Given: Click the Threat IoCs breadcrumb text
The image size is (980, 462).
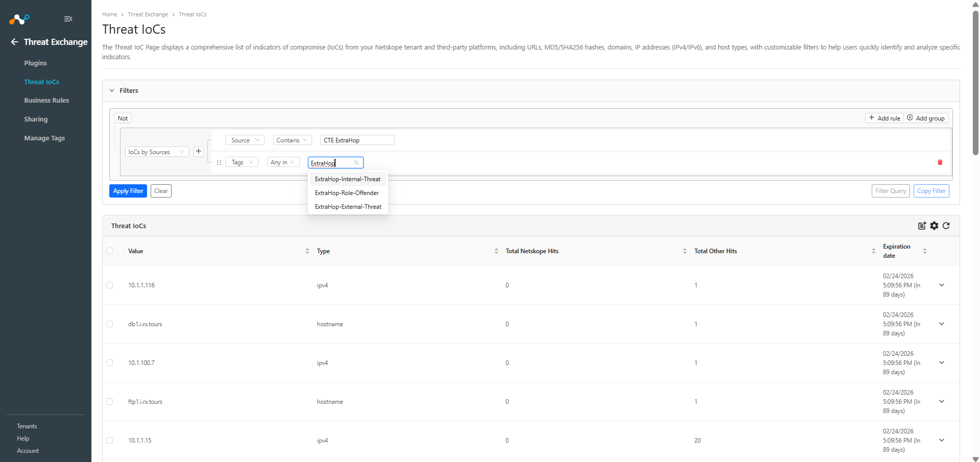Looking at the screenshot, I should click(x=193, y=14).
